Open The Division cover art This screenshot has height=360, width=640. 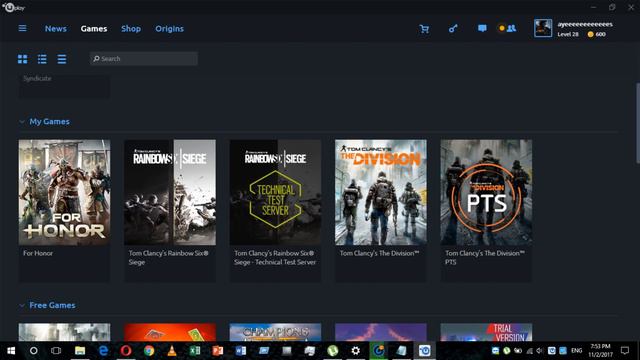[x=381, y=192]
